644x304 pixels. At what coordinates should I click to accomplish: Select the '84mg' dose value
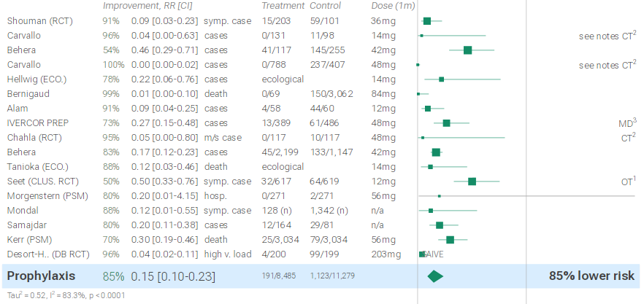tap(383, 93)
